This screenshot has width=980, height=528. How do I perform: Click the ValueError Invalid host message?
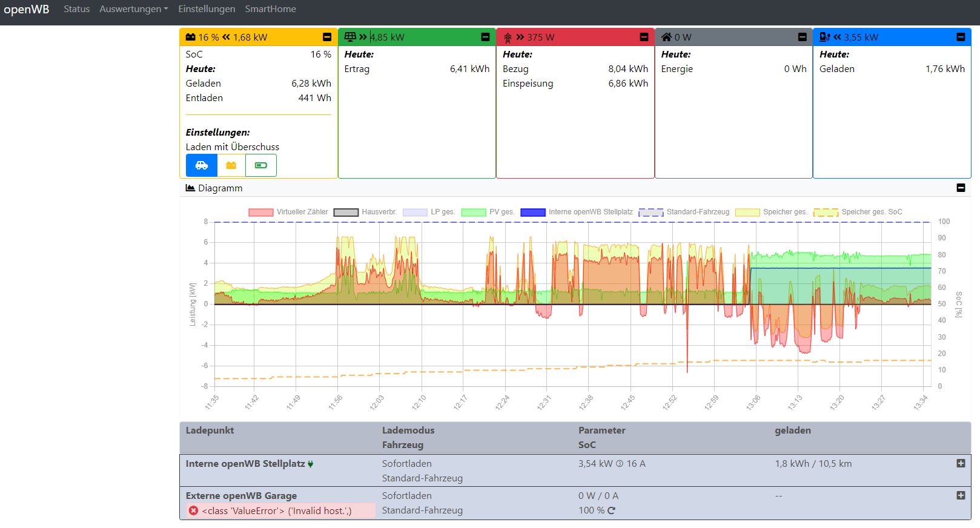tap(277, 510)
